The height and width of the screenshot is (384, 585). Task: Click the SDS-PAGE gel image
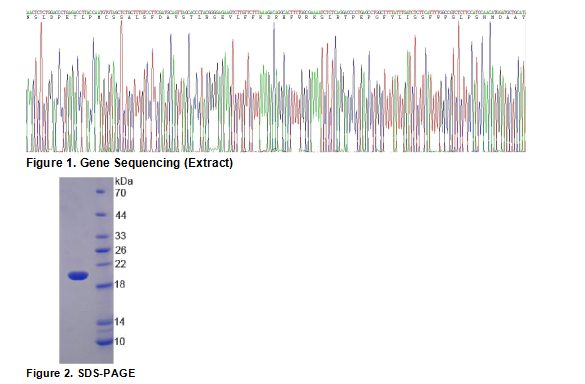86,270
